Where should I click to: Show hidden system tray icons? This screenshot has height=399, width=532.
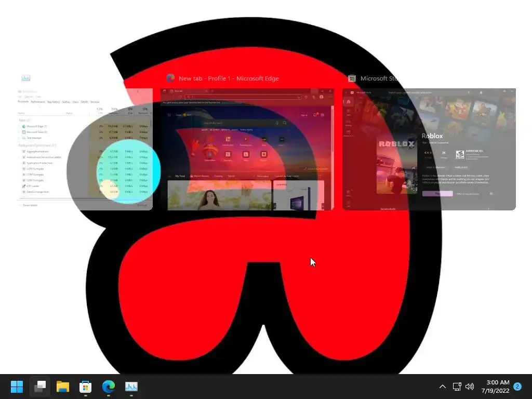click(x=443, y=387)
